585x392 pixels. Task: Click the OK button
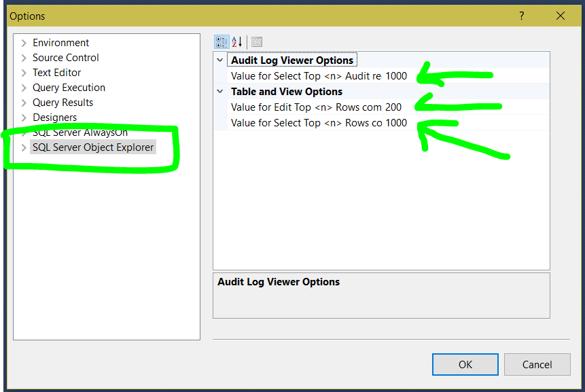(x=465, y=364)
